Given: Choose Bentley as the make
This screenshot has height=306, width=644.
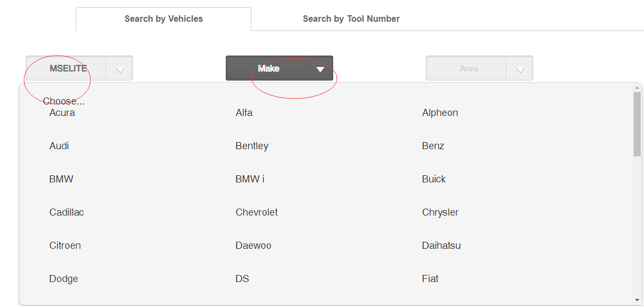Looking at the screenshot, I should (x=252, y=146).
